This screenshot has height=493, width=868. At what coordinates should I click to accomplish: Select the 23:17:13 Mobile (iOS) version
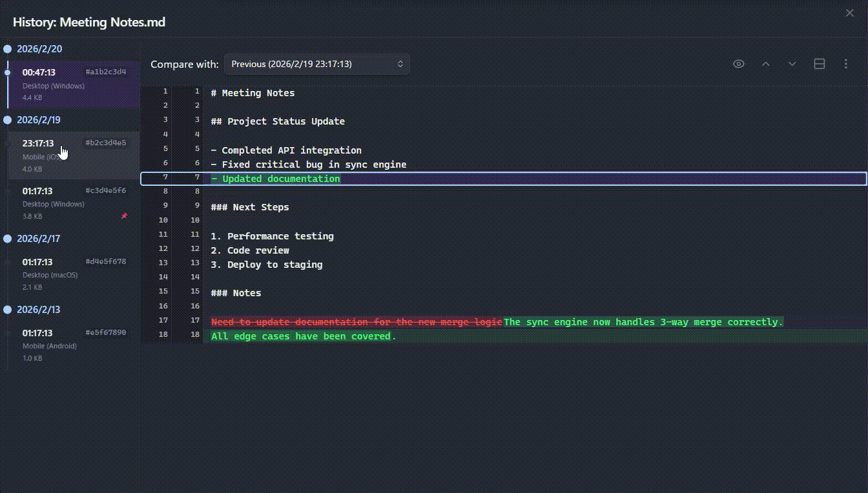coord(74,156)
